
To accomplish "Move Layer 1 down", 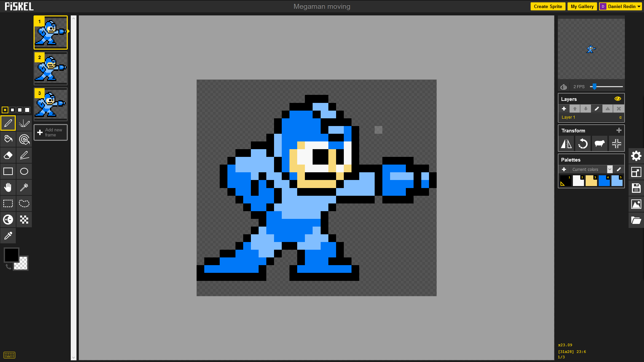I will pyautogui.click(x=586, y=109).
